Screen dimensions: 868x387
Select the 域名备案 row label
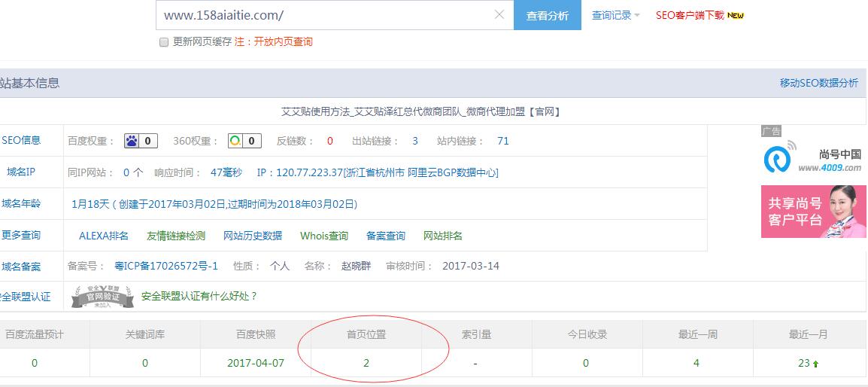(21, 267)
